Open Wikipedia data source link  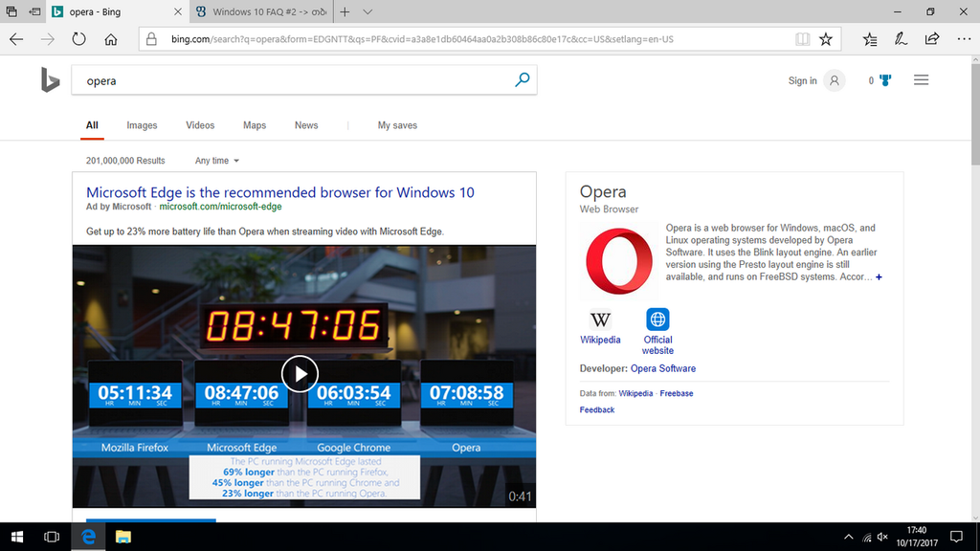(x=635, y=393)
